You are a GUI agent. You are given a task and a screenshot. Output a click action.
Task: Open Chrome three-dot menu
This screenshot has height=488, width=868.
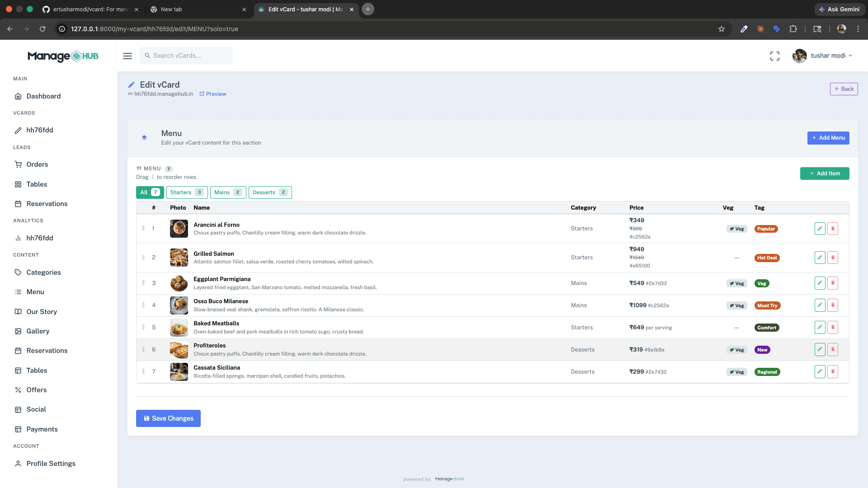coord(858,29)
